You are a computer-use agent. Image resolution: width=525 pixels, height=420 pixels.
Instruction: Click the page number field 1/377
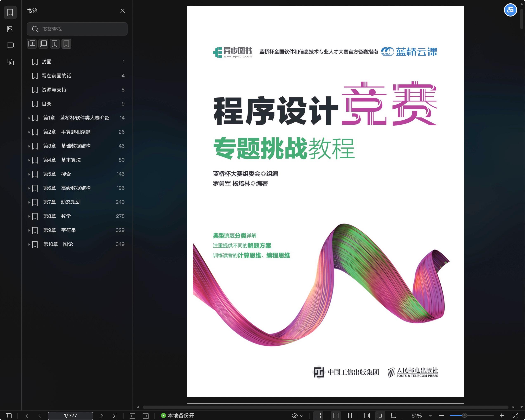click(70, 416)
